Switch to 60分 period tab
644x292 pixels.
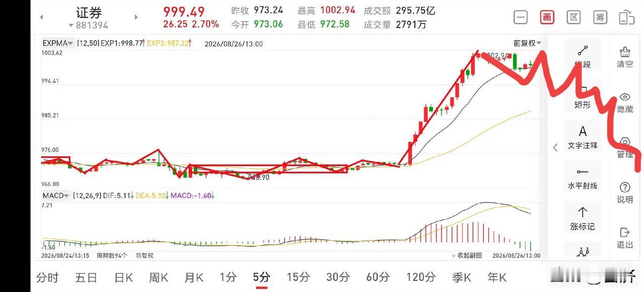(378, 277)
